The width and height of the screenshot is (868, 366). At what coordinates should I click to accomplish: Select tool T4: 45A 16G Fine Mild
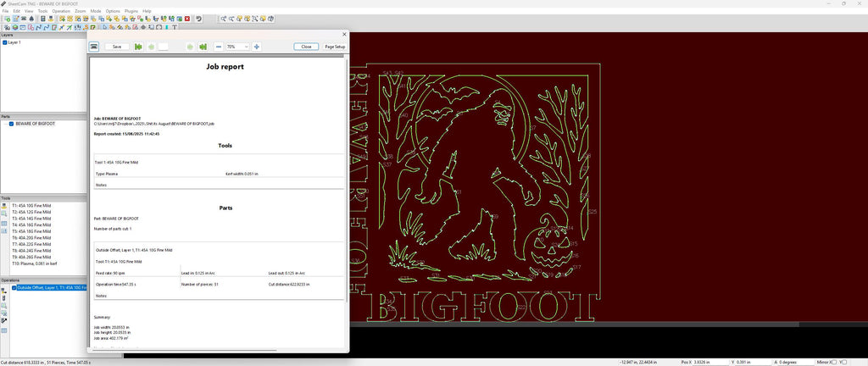(x=31, y=225)
